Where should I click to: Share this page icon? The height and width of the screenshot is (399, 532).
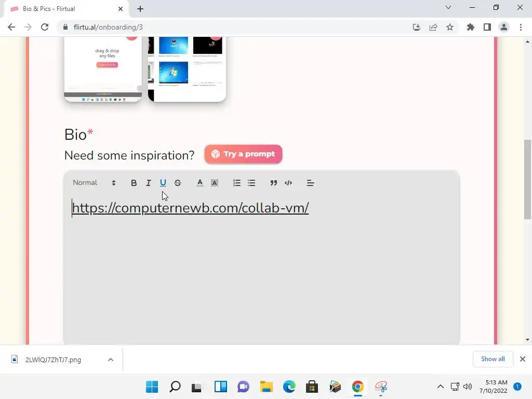tap(433, 27)
